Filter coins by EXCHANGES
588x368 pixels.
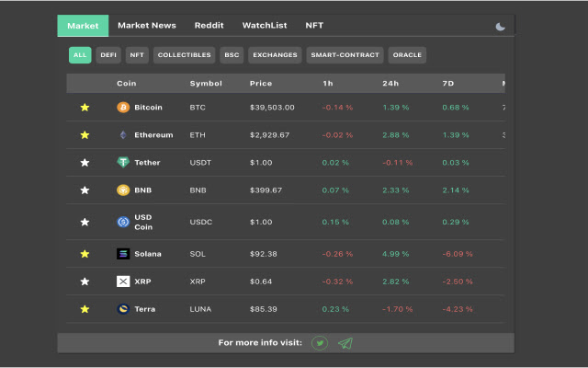(275, 55)
